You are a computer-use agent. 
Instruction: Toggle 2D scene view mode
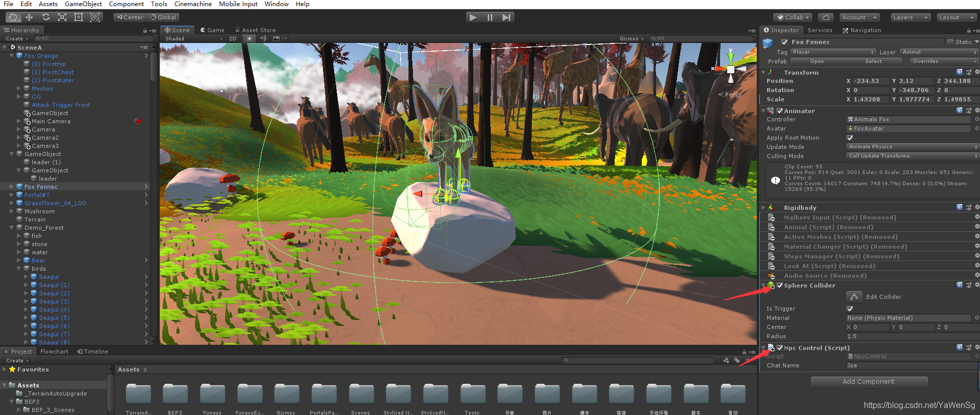click(x=233, y=38)
